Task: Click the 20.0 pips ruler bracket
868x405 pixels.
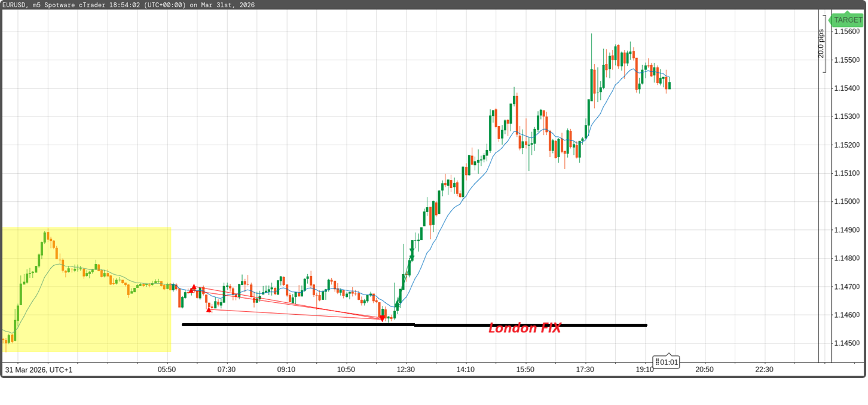Action: click(x=823, y=45)
